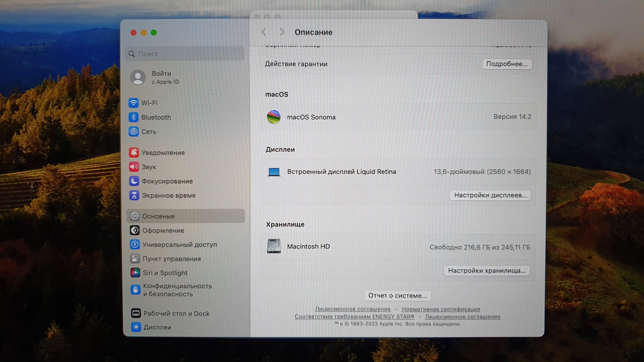Follow Нормативная сертификация link
Screen dimensions: 644x362
(x=441, y=309)
